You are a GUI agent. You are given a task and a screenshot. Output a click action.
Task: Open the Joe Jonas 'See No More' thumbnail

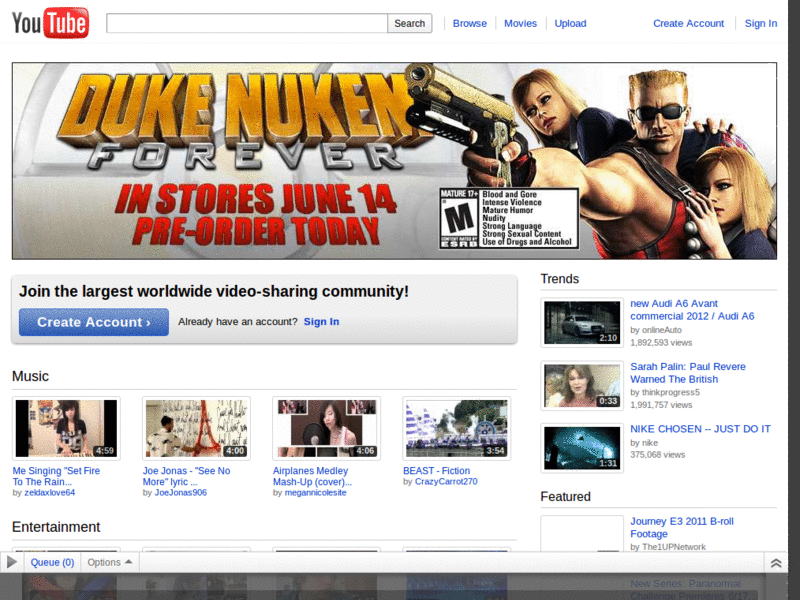[196, 429]
